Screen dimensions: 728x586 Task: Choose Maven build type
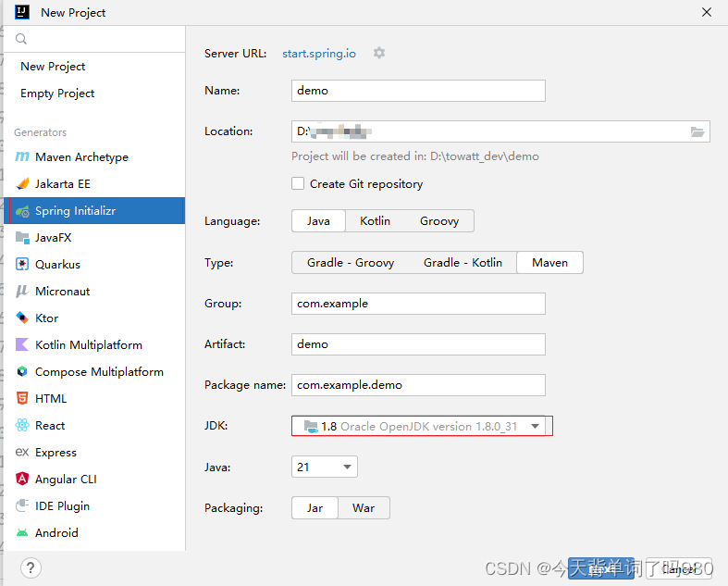point(549,263)
